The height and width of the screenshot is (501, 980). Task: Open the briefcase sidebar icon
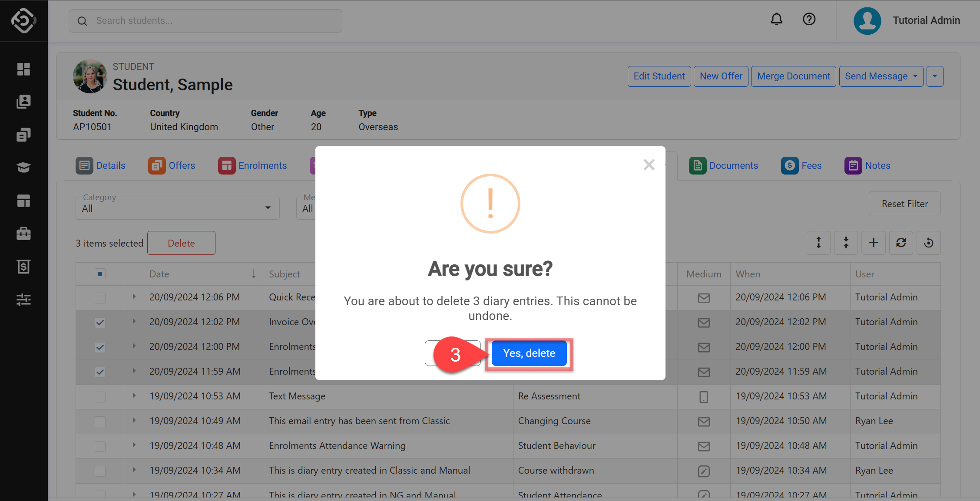point(23,234)
